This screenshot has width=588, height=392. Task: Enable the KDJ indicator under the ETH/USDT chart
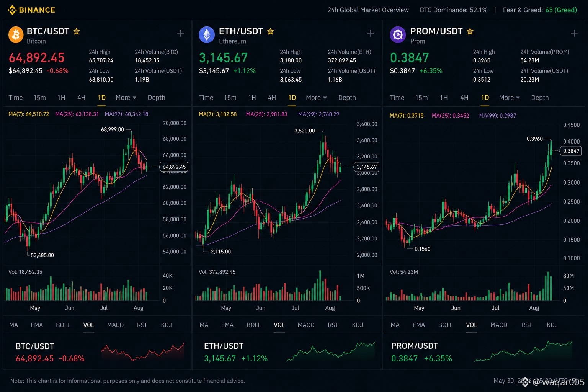[357, 325]
